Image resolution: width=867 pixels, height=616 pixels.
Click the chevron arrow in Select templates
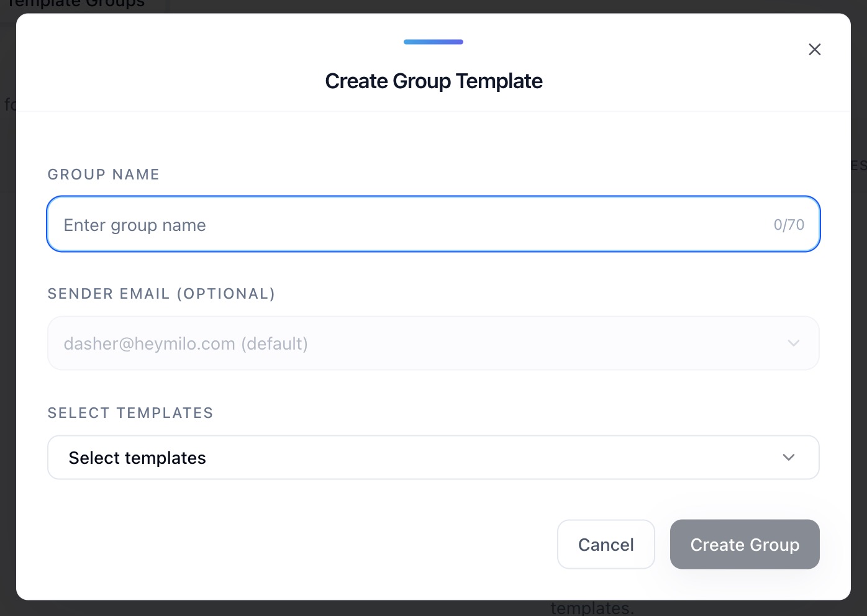tap(788, 458)
